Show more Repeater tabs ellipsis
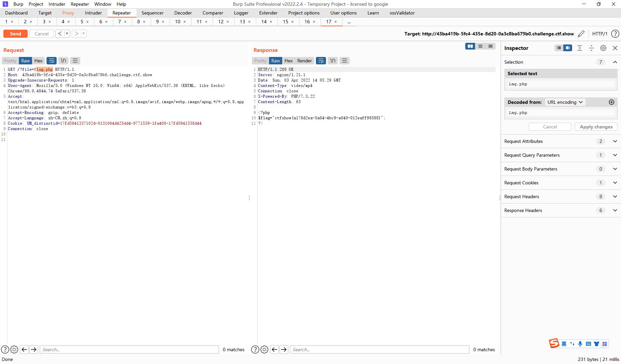The image size is (621, 364). tap(349, 22)
